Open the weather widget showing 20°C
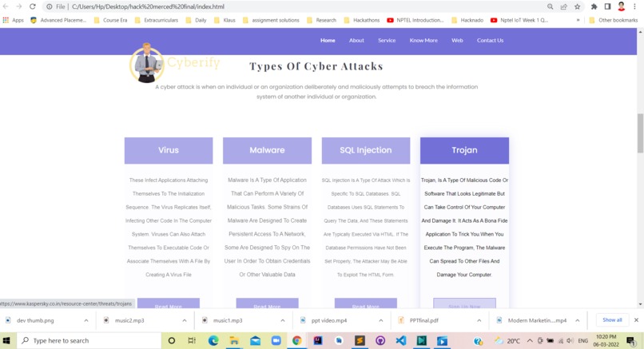The height and width of the screenshot is (349, 644). pos(507,341)
